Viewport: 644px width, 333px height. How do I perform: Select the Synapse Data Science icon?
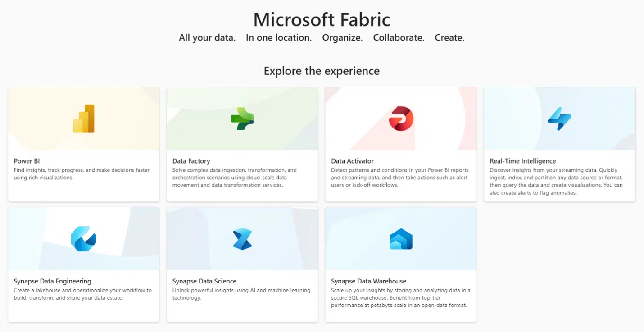click(x=242, y=239)
